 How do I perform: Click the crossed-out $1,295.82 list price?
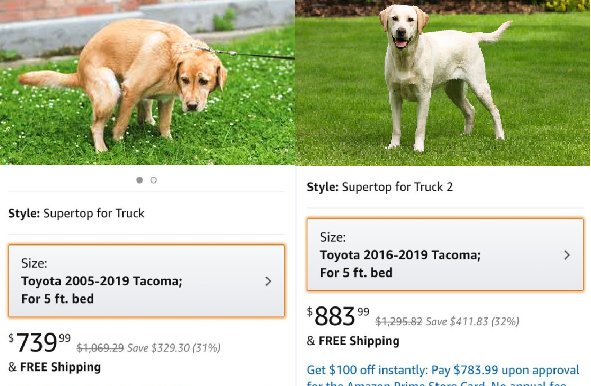(399, 321)
